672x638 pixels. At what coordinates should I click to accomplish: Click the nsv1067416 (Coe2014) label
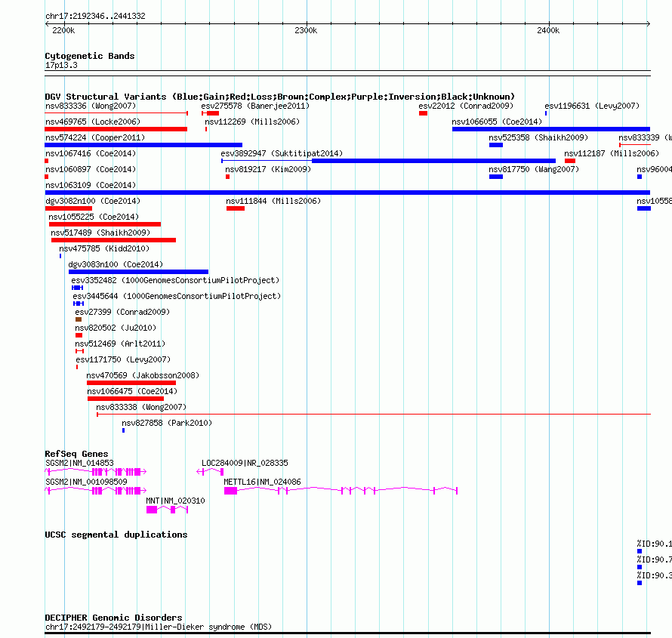pos(91,153)
